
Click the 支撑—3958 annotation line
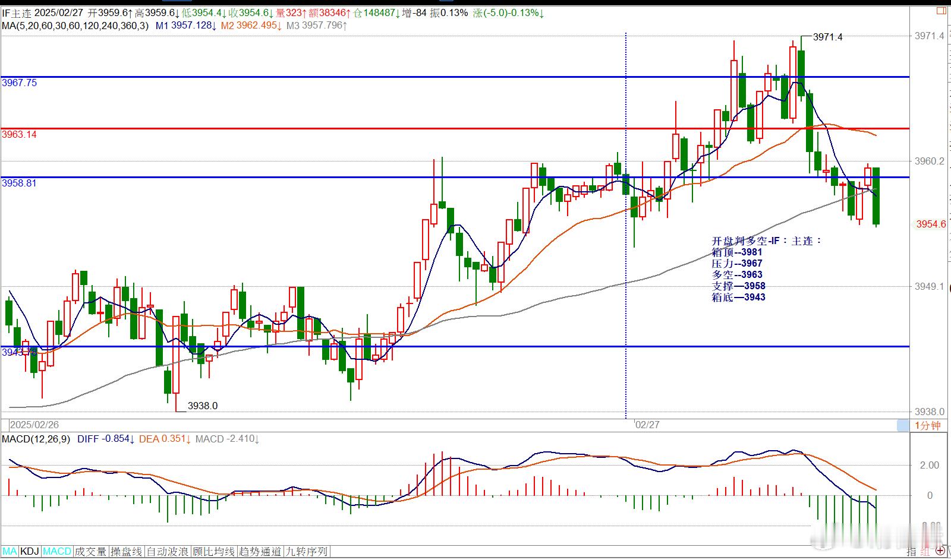point(739,286)
